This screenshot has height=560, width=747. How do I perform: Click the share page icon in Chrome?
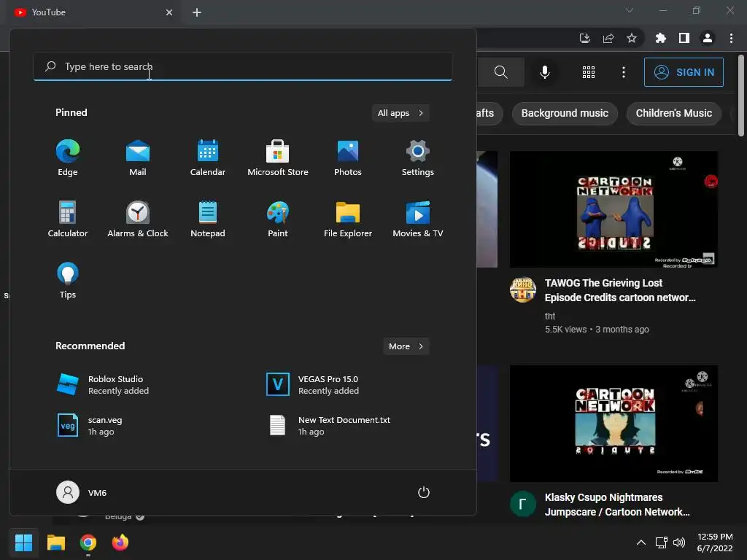(x=608, y=38)
